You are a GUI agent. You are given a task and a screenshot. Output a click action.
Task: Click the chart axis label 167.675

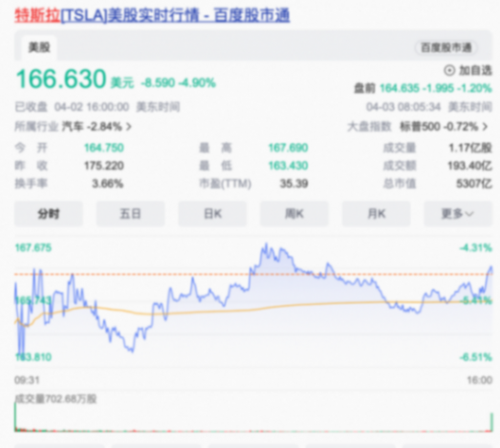pos(33,247)
